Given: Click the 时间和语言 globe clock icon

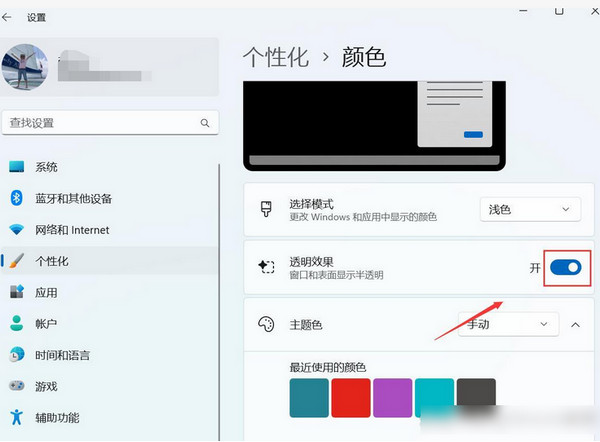Looking at the screenshot, I should coord(16,355).
